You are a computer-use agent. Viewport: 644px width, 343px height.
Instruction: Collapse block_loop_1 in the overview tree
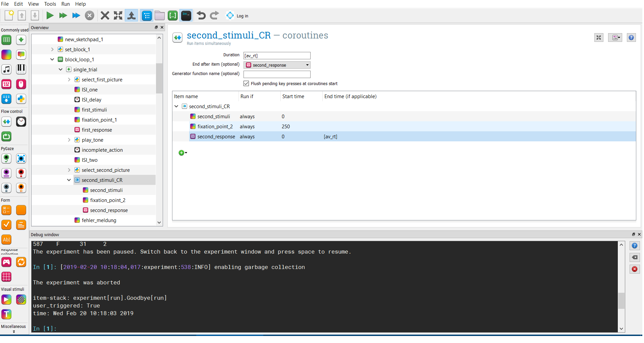[x=52, y=60]
